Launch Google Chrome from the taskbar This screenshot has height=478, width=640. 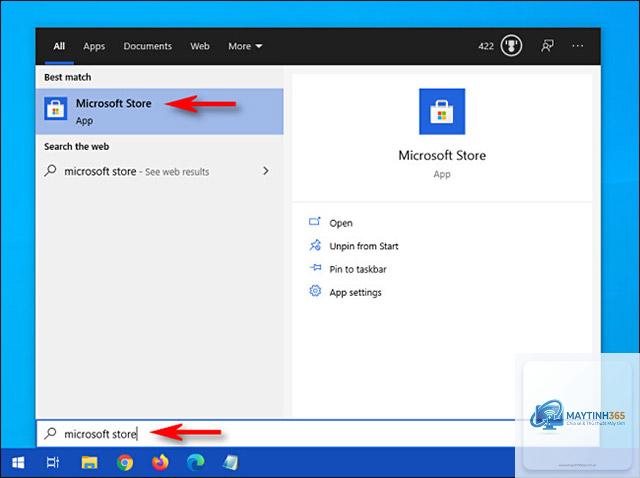(x=125, y=462)
